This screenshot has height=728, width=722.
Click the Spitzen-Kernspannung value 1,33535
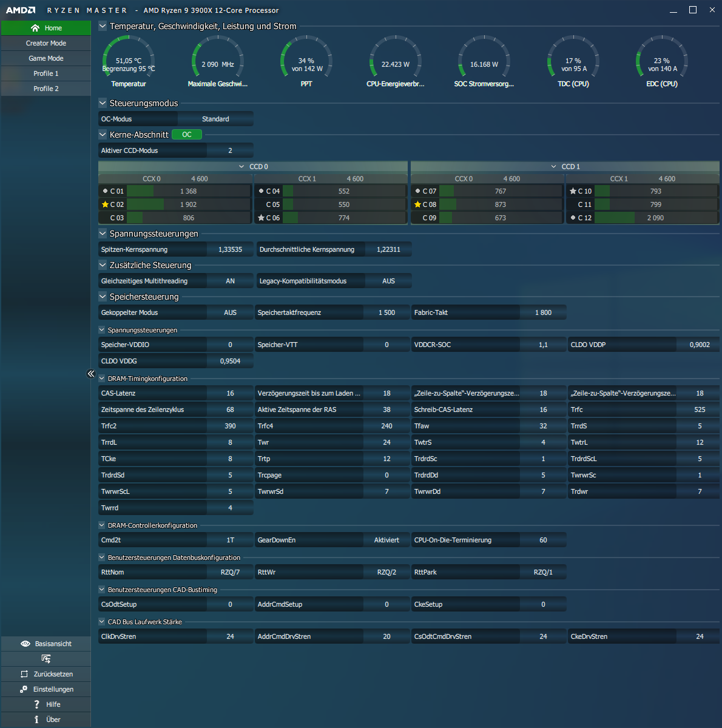click(230, 249)
